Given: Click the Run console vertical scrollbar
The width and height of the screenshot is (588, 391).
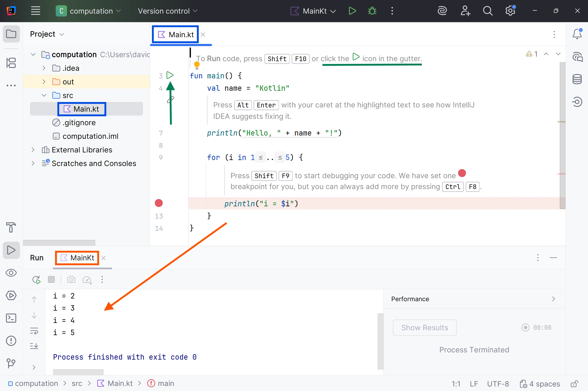Looking at the screenshot, I should pos(380,341).
